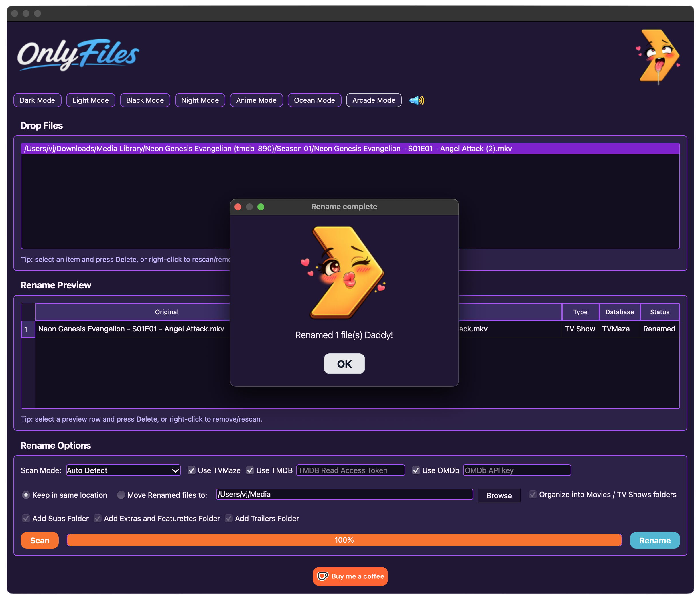Start a scan with the Scan button
Viewport: 700px width, 599px height.
(40, 540)
